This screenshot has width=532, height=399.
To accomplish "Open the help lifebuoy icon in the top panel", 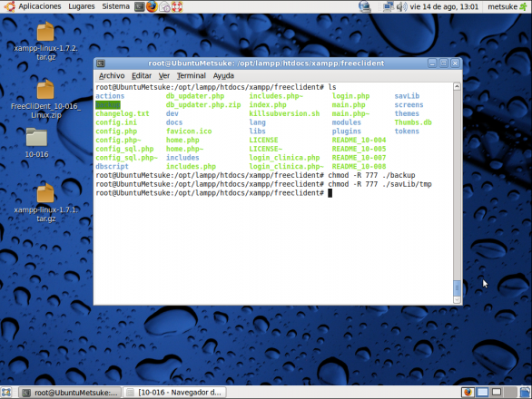I will tap(177, 6).
